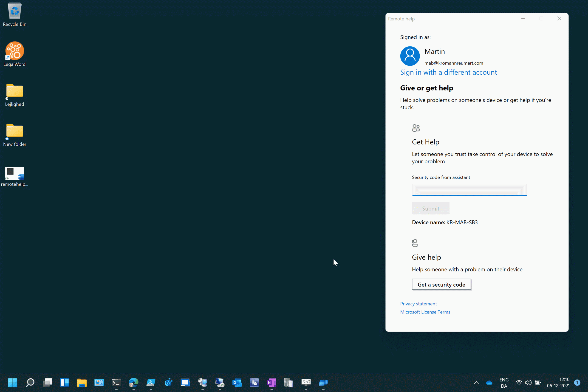Click the Give help heading
The height and width of the screenshot is (392, 588).
tap(426, 257)
